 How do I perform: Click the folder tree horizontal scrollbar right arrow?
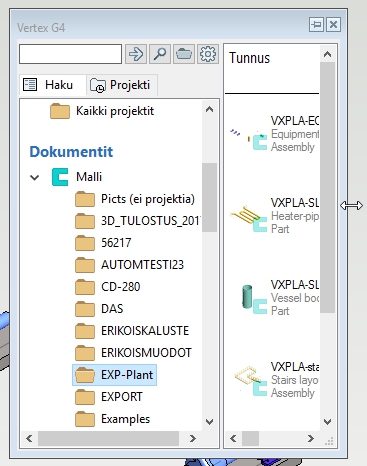[192, 438]
